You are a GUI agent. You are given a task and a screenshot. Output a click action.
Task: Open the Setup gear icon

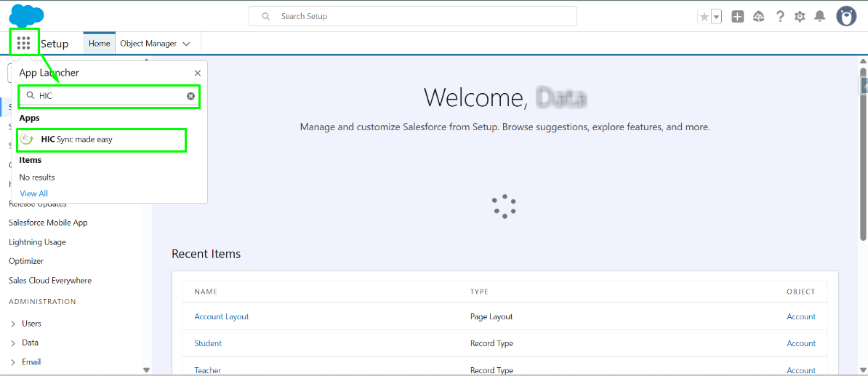[x=800, y=17]
